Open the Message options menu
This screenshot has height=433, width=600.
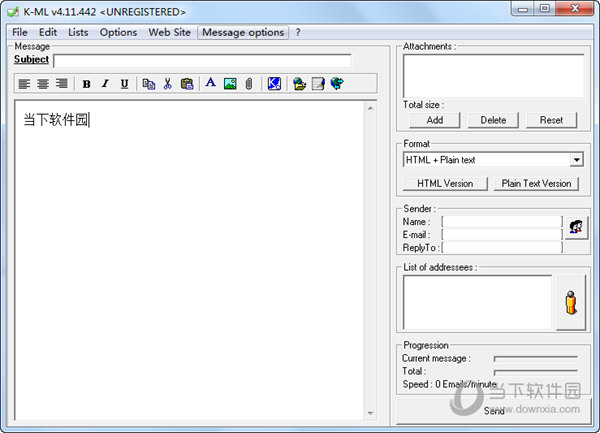coord(243,33)
